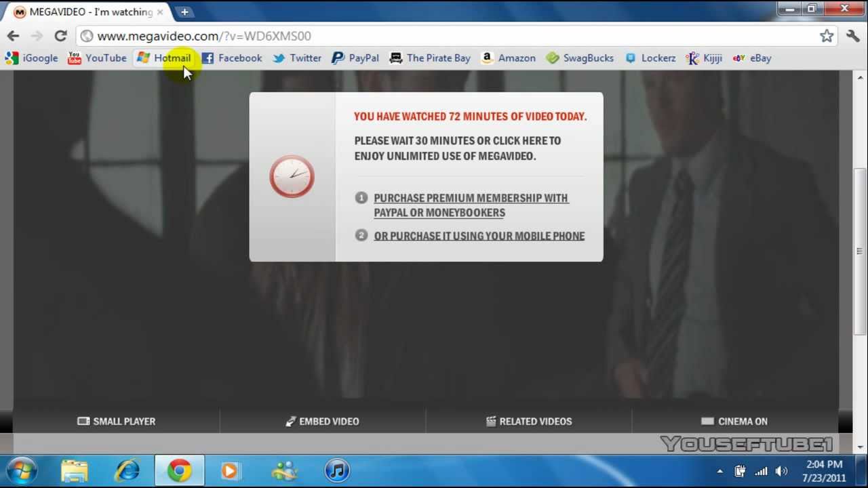Open the Windows Start menu

pos(22,471)
